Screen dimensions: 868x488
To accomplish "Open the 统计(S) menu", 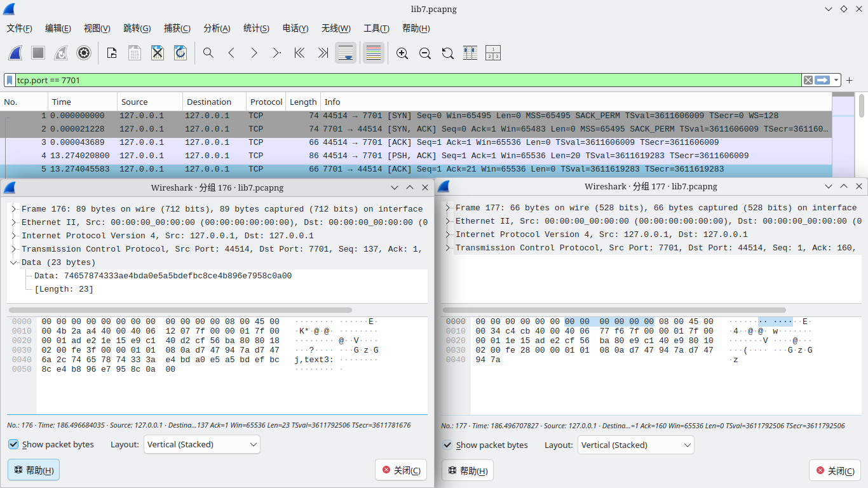I will tap(256, 29).
